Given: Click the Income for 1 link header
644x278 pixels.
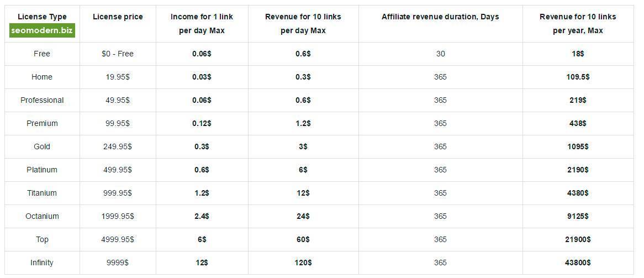Looking at the screenshot, I should click(x=202, y=24).
